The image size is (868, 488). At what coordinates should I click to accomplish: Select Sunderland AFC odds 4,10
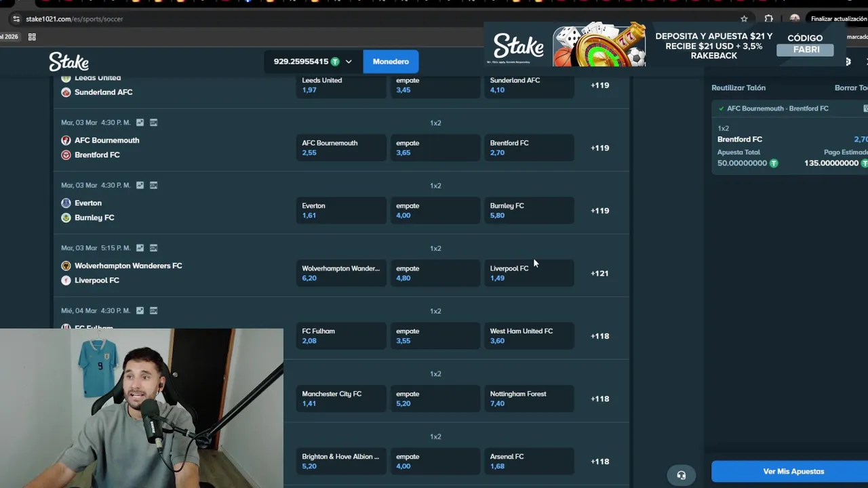pos(530,85)
